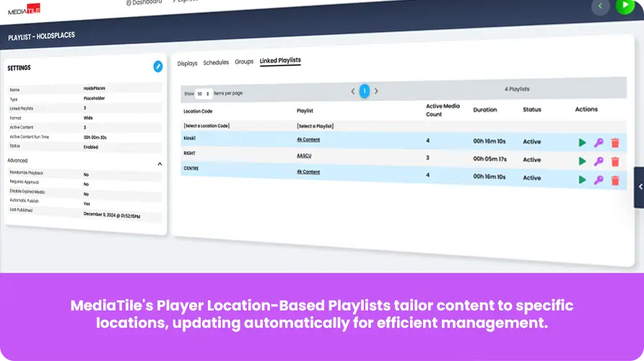Screen dimensions: 644x361
Task: Click the purple key icon in kiosk1 row
Action: coord(599,142)
